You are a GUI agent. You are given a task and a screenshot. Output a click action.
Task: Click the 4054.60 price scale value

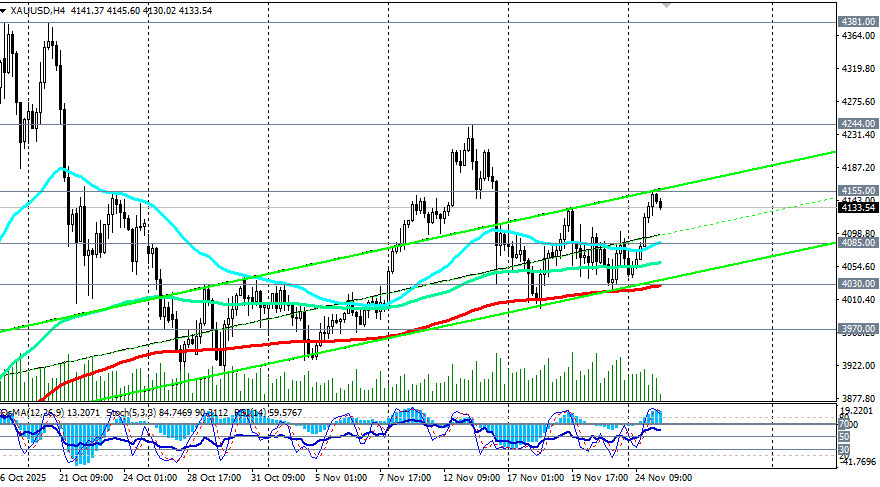pyautogui.click(x=859, y=267)
